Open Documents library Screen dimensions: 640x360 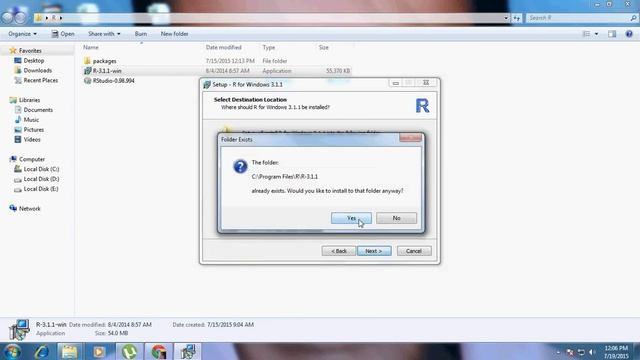pyautogui.click(x=38, y=110)
